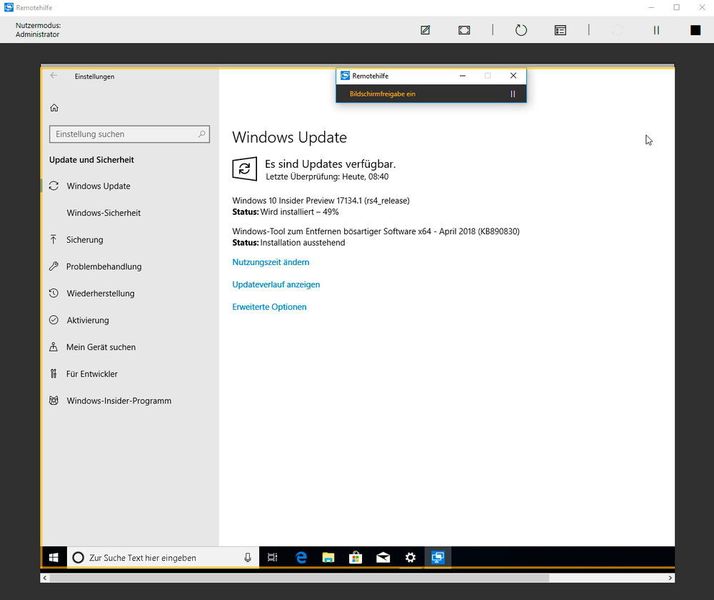Open File Explorer from remote taskbar
714x600 pixels.
[328, 557]
